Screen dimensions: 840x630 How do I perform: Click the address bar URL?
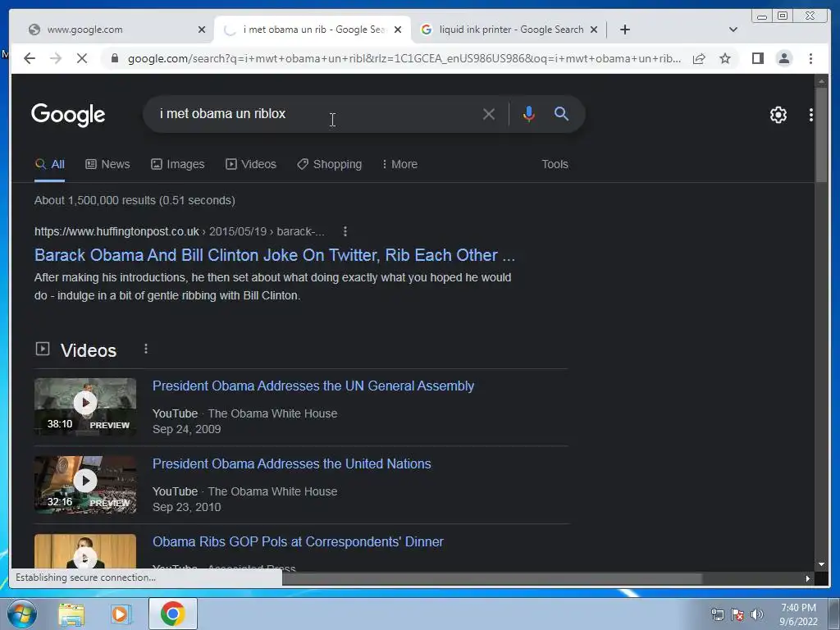404,58
